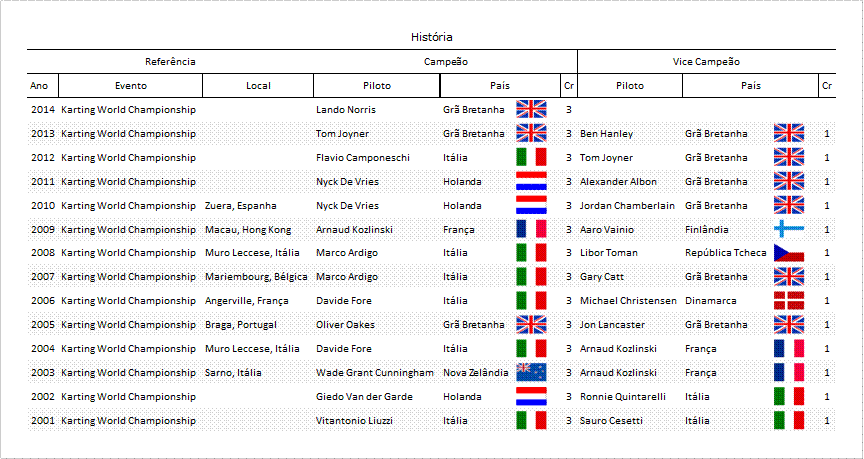Click the Vice Campeão group header

(706, 61)
